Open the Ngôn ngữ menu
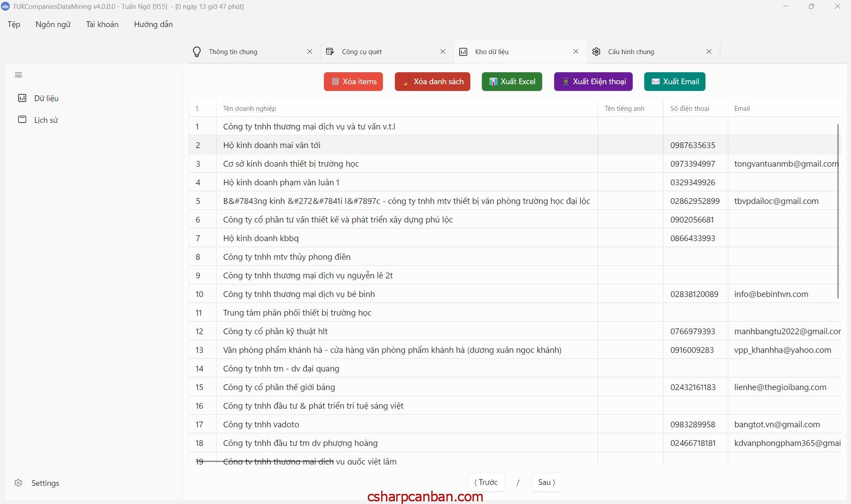851x504 pixels. (53, 24)
